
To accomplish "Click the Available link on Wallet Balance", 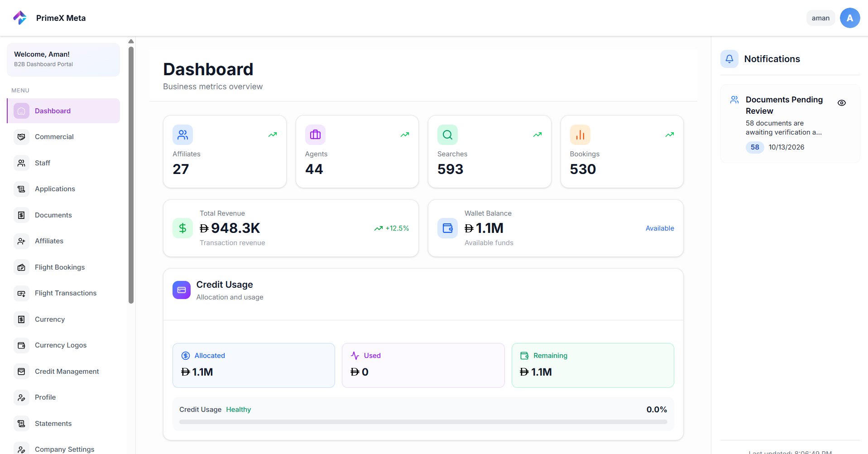I will tap(660, 228).
